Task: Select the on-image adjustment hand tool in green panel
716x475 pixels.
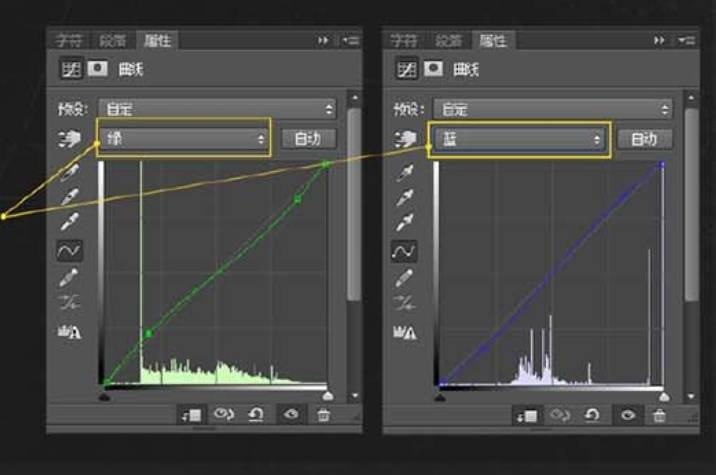Action: pyautogui.click(x=70, y=140)
